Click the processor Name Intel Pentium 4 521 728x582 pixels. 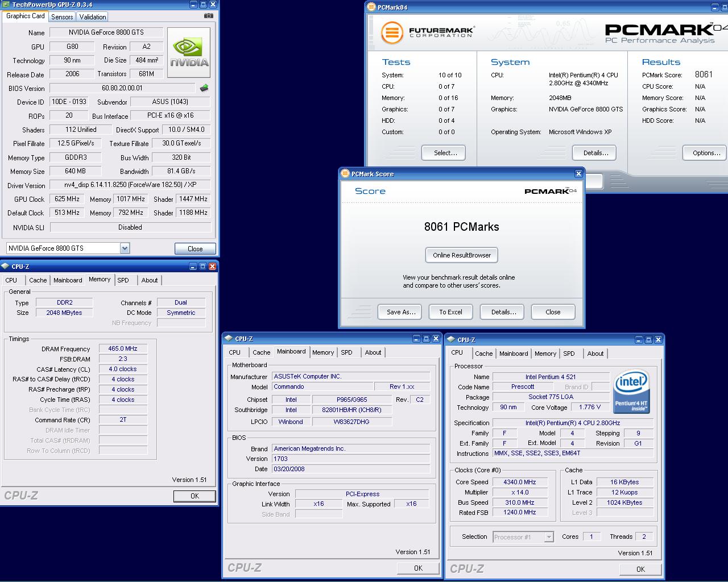(x=551, y=377)
